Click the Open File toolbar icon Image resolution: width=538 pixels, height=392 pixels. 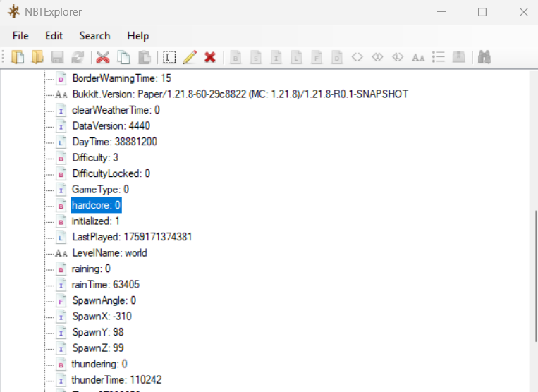(x=18, y=57)
